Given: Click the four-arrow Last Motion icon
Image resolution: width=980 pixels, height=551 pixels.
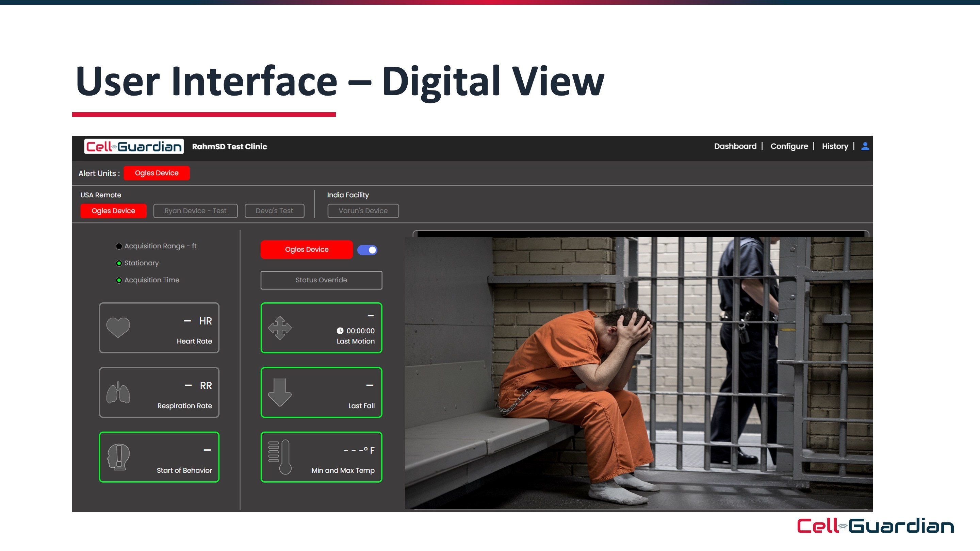Looking at the screenshot, I should point(280,328).
